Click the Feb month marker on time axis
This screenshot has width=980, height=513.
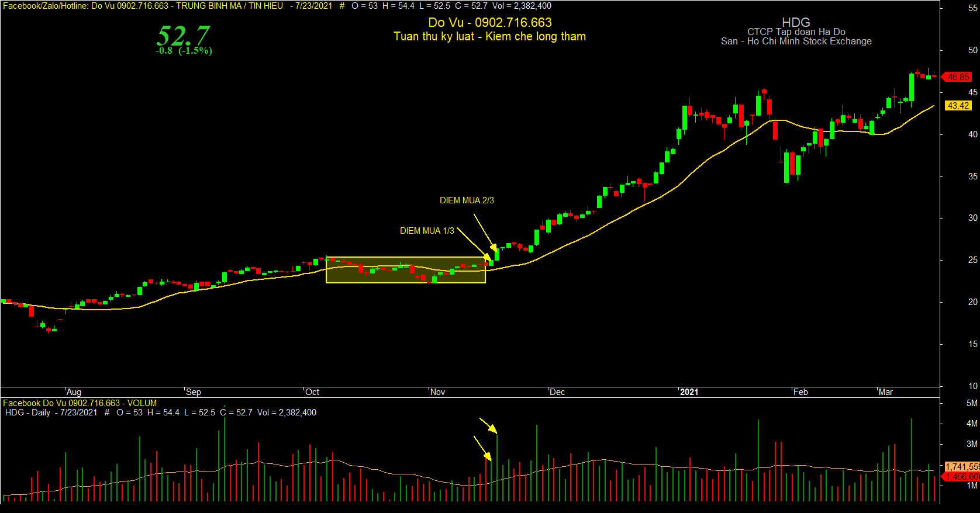coord(800,392)
